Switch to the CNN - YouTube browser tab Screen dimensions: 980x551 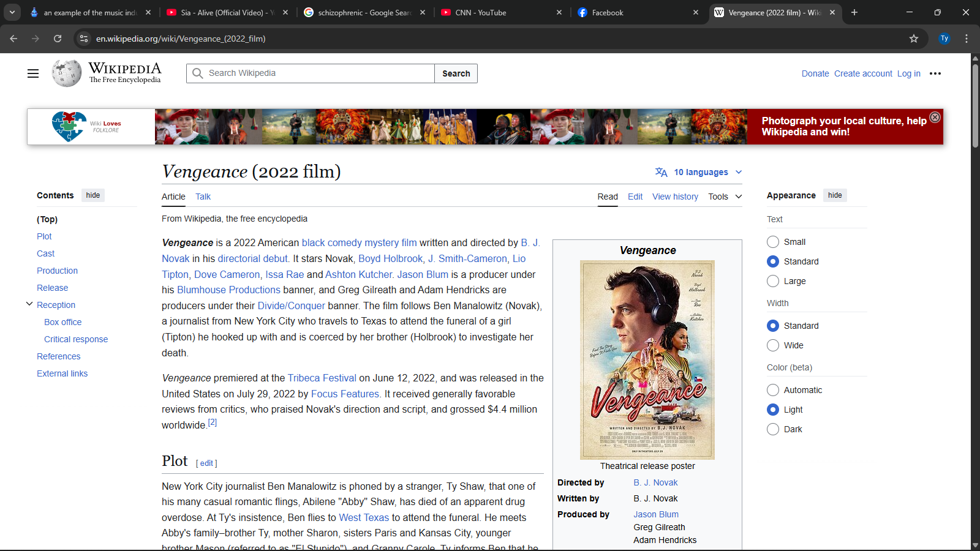[501, 12]
